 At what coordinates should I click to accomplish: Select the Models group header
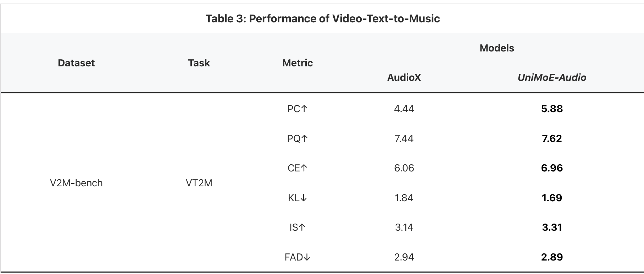click(496, 48)
